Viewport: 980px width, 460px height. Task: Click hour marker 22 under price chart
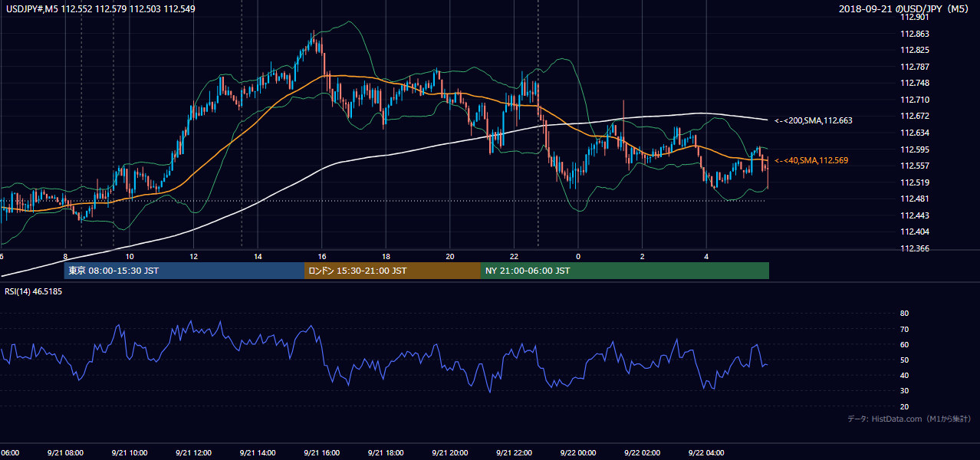pyautogui.click(x=514, y=257)
